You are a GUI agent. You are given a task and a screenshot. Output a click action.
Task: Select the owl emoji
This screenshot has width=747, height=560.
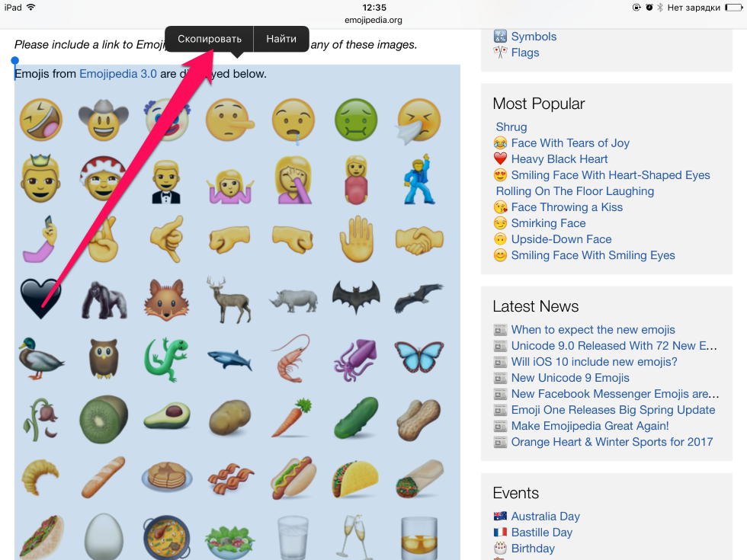point(104,357)
